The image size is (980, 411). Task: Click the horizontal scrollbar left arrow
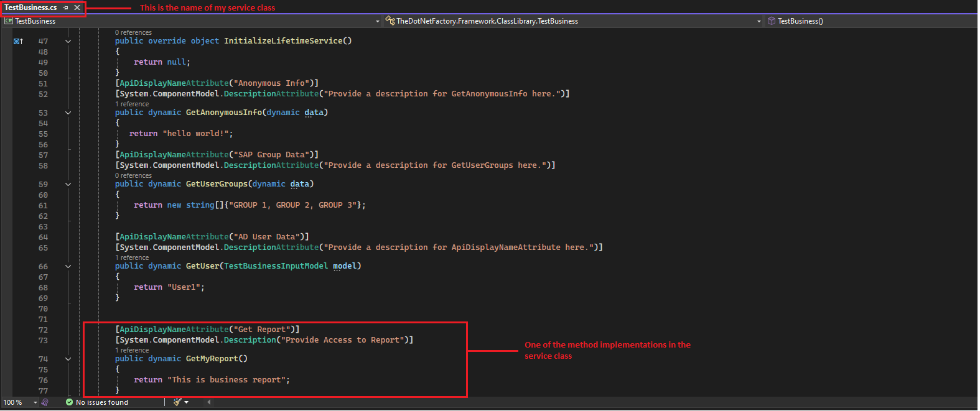(x=208, y=402)
